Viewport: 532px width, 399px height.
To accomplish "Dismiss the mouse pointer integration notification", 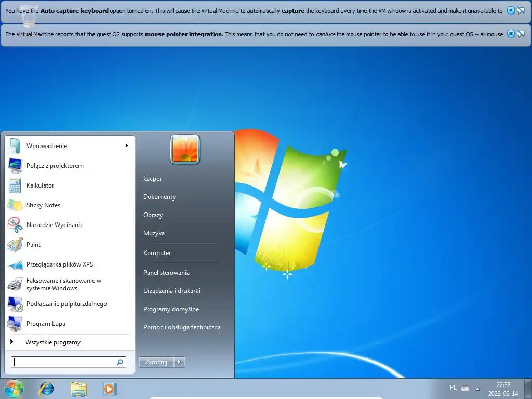I will click(x=511, y=34).
